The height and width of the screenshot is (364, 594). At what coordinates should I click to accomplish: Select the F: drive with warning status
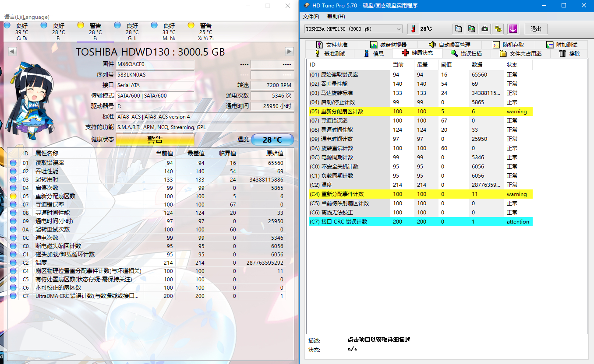[95, 32]
